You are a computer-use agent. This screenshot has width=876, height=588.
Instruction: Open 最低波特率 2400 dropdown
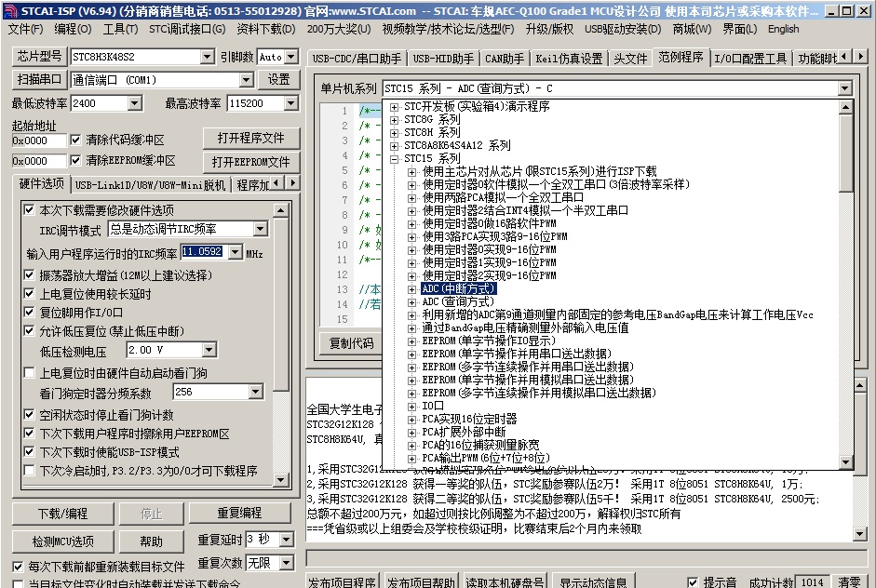(x=134, y=103)
